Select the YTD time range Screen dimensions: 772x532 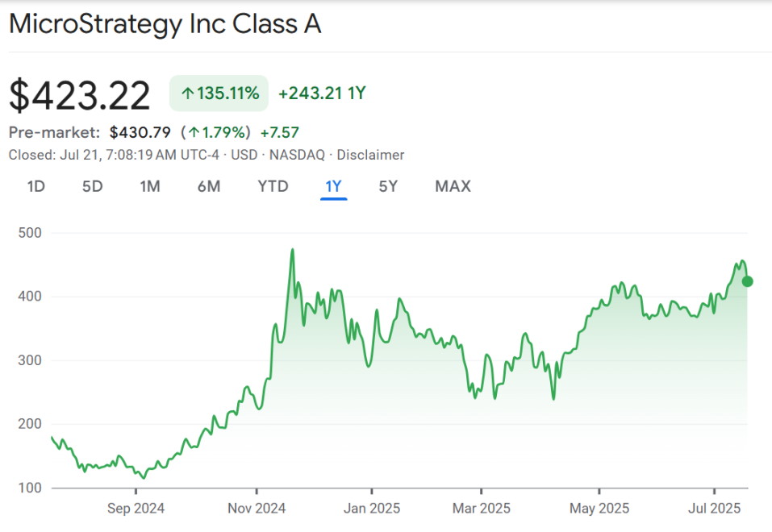tap(272, 186)
